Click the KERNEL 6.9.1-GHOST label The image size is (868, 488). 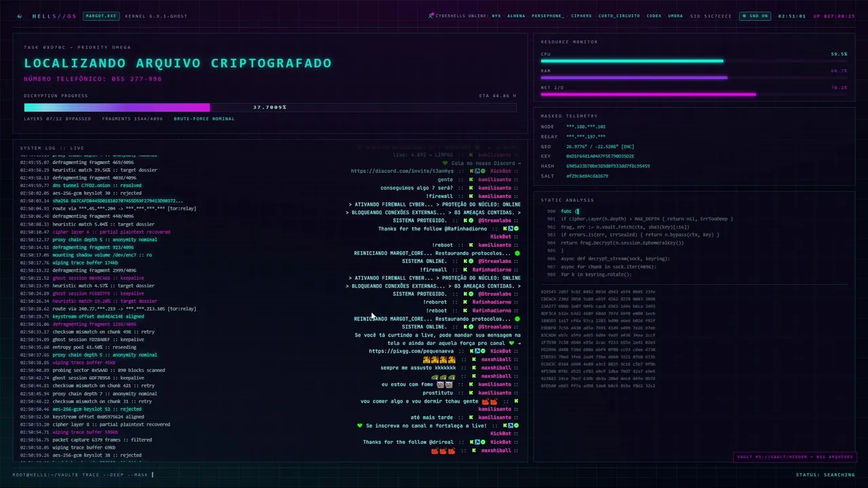[x=156, y=16]
